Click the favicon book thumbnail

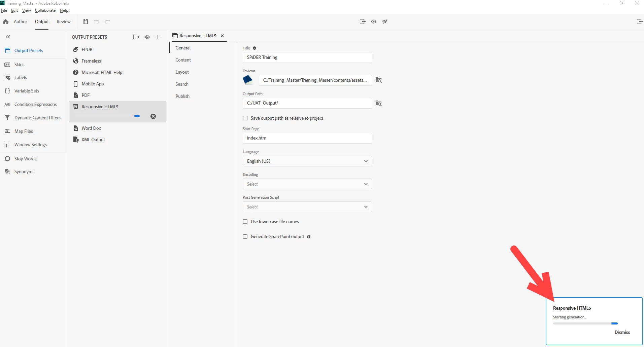point(248,80)
